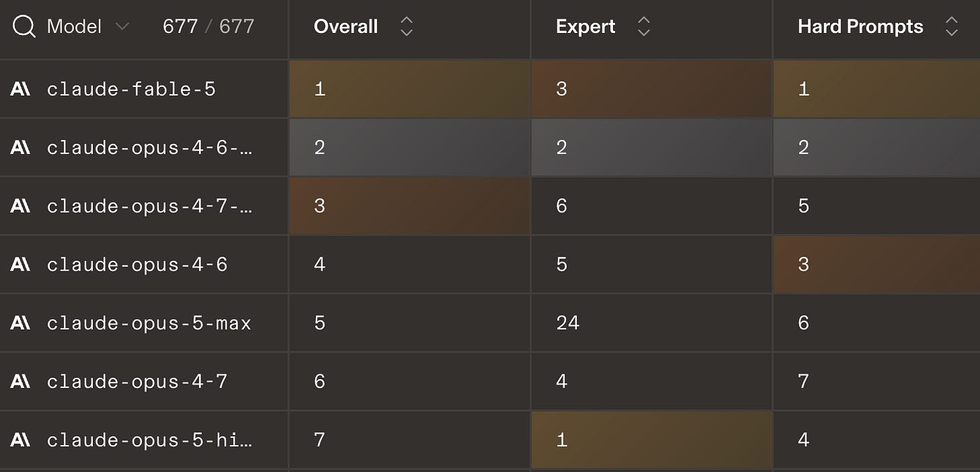Click the Anthropic logo beside claude-opus-5-hi
The height and width of the screenshot is (472, 980).
(20, 440)
